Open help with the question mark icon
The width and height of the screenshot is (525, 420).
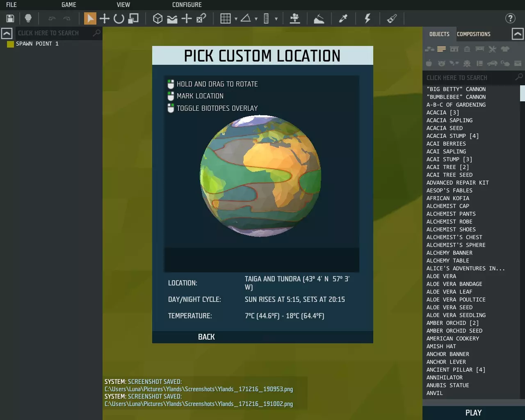pos(510,18)
